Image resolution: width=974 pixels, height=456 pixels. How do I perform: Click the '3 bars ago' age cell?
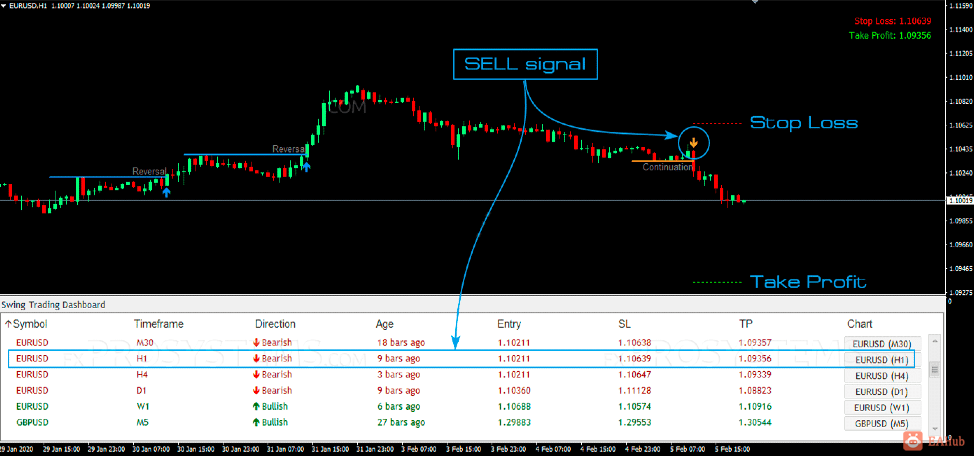398,375
